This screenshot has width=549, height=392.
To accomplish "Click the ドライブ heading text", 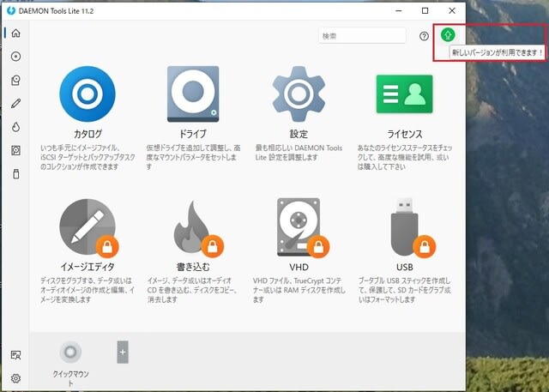I will click(x=193, y=134).
